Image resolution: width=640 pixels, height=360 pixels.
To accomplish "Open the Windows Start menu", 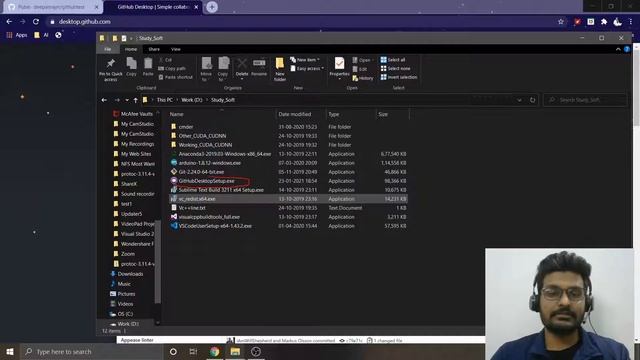I will pyautogui.click(x=9, y=351).
